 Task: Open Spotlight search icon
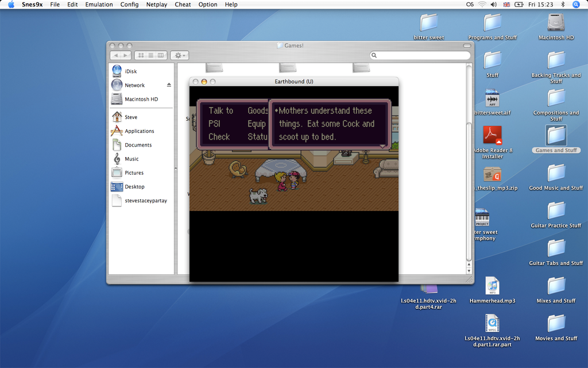[576, 5]
